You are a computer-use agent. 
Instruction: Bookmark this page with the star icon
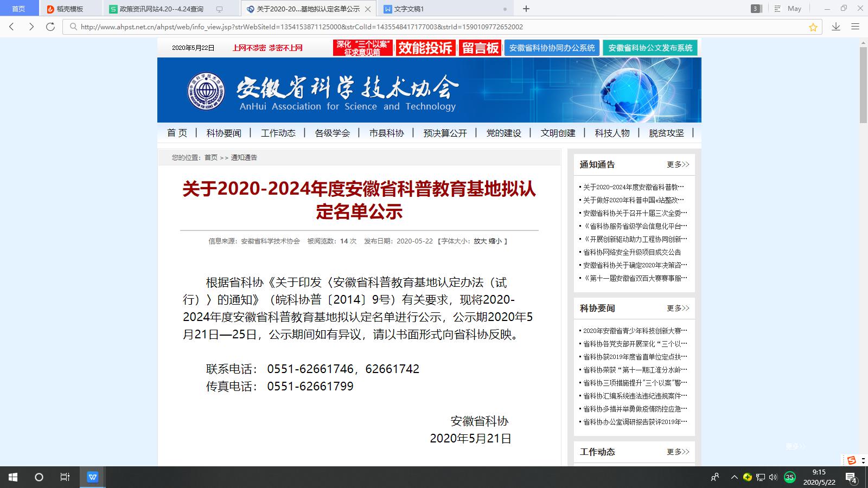[813, 27]
